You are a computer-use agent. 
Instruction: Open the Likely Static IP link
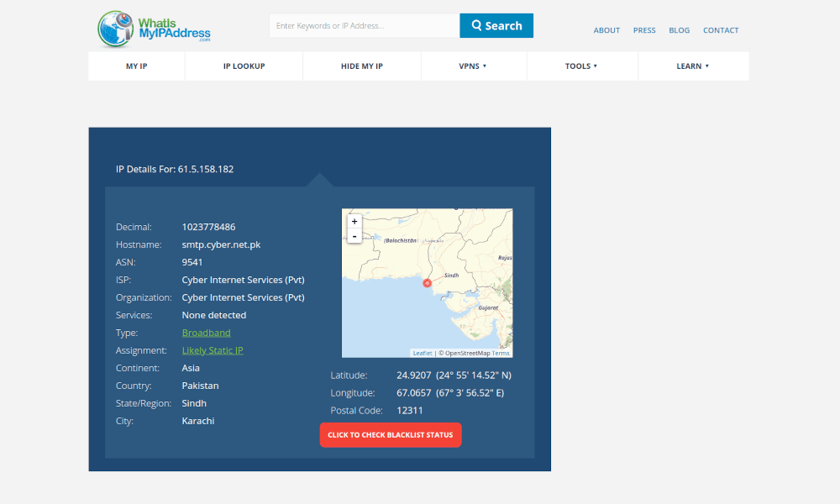click(213, 350)
